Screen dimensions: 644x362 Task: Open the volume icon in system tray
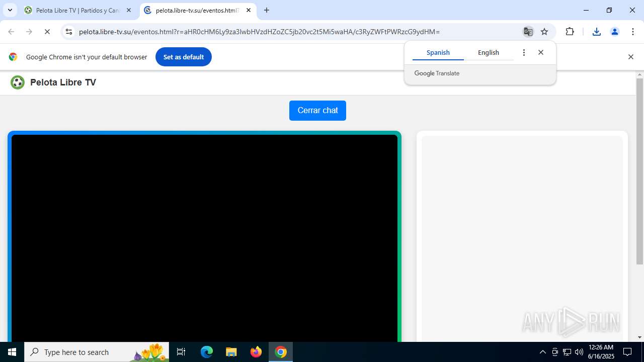[x=579, y=352]
